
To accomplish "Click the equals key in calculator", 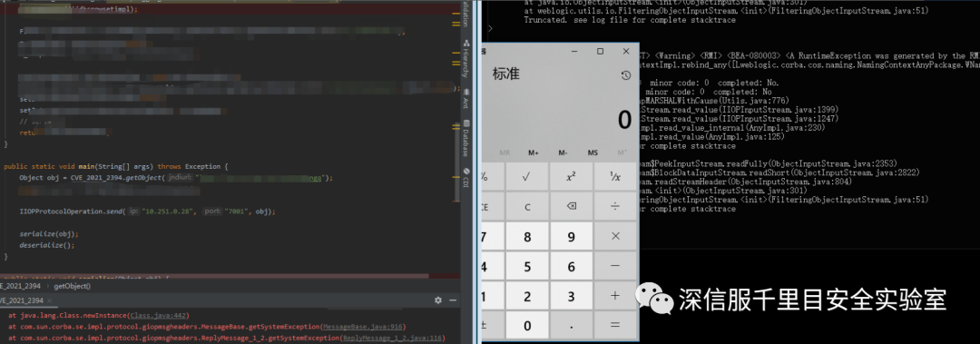I will 615,325.
